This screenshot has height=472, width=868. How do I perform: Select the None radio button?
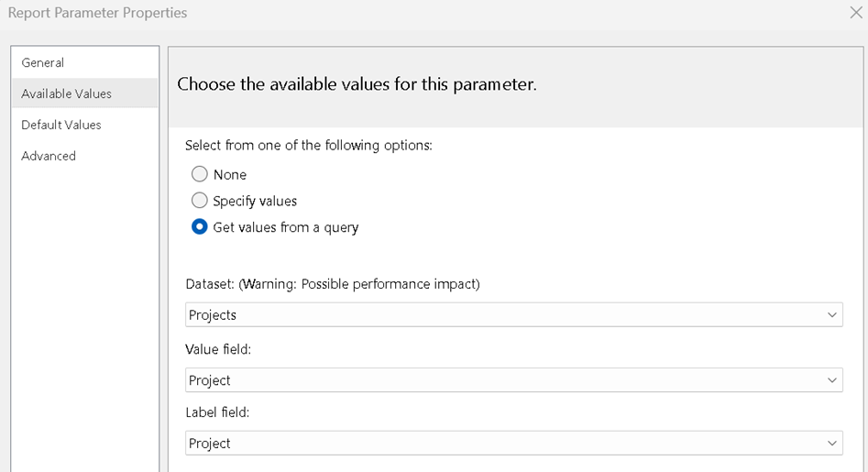(200, 174)
